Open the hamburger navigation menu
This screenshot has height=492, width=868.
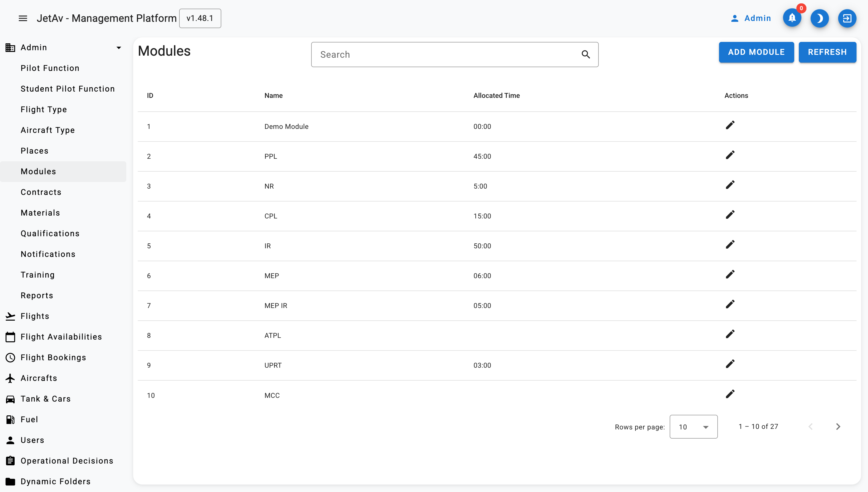click(x=23, y=18)
